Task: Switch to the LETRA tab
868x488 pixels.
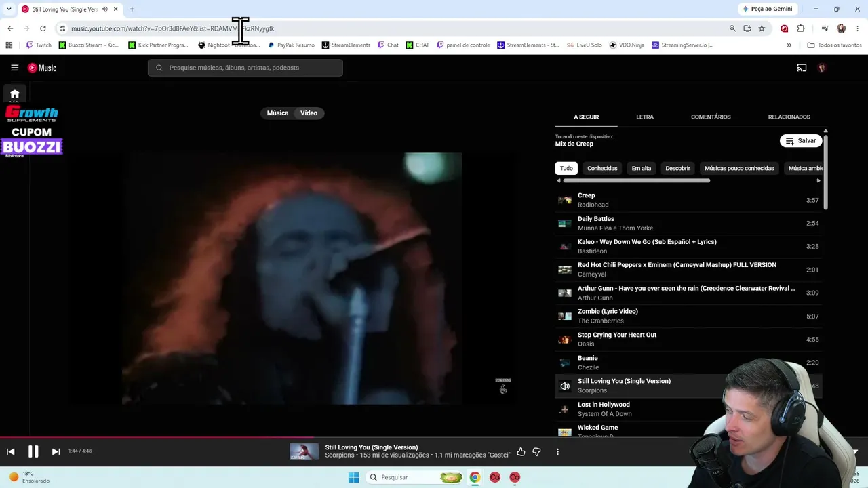Action: point(645,117)
